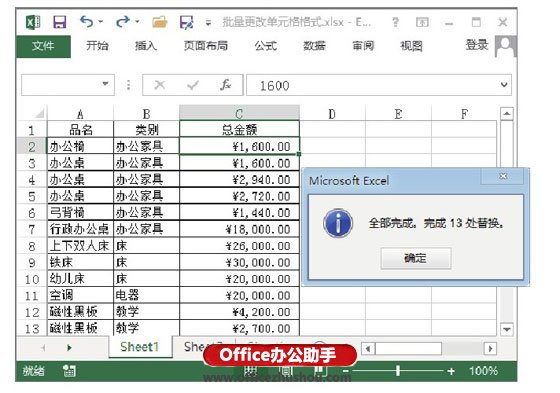Click the blue information icon in dialog
Screen dimensions: 560x393
click(338, 223)
